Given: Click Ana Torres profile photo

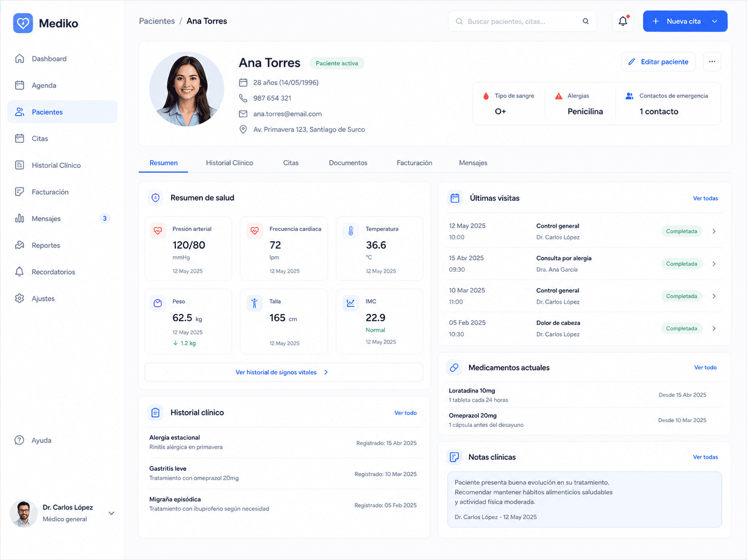Looking at the screenshot, I should (x=187, y=89).
